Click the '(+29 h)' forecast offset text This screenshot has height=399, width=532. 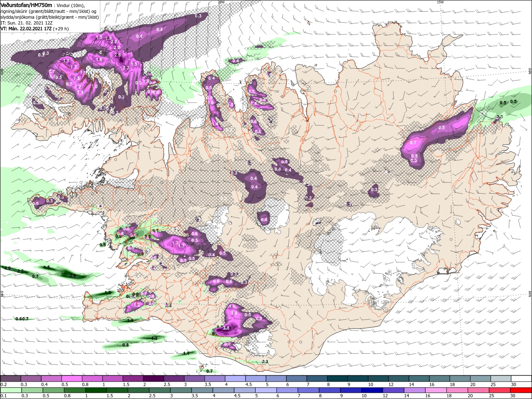coord(61,29)
